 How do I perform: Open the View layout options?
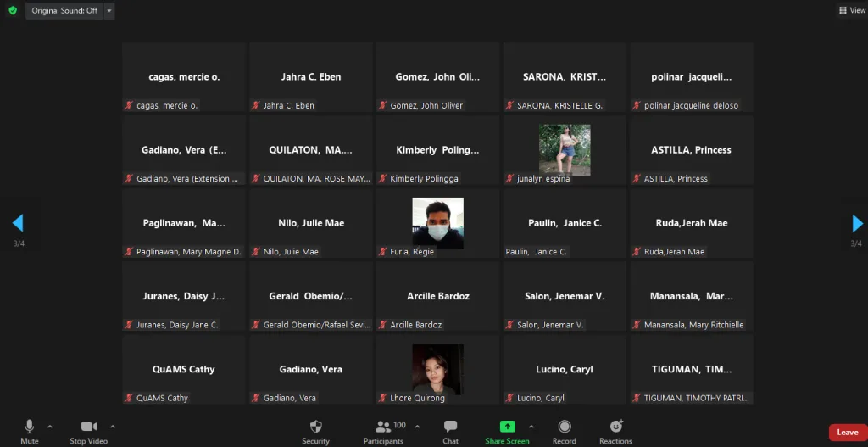[x=852, y=10]
